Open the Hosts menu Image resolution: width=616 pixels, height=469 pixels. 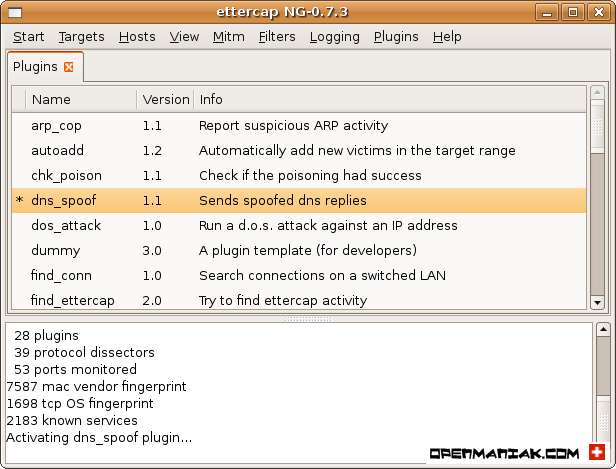(137, 37)
